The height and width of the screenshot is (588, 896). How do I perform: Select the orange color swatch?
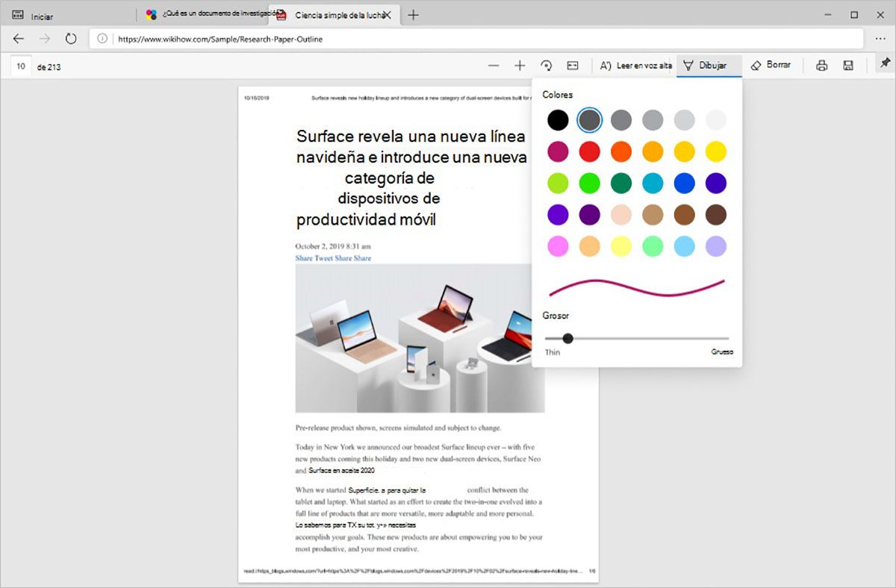621,151
